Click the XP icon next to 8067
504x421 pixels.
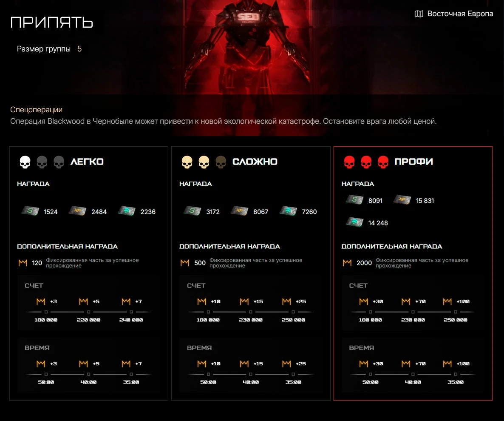click(240, 211)
